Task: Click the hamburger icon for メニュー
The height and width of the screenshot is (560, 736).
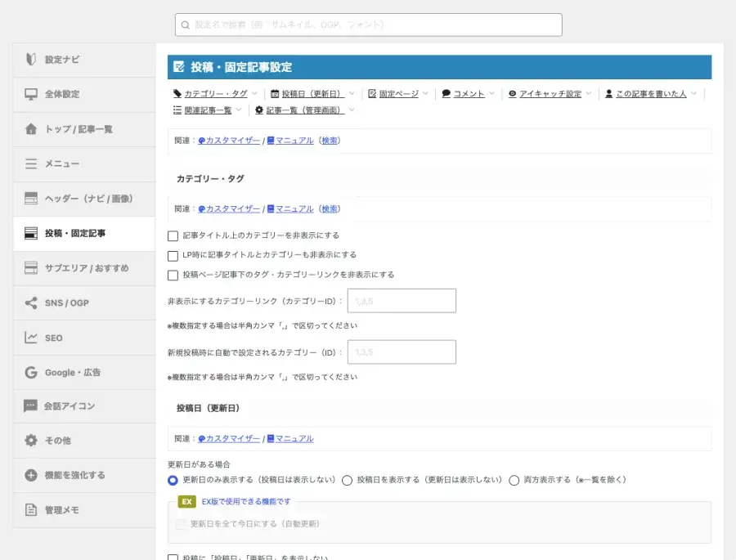Action: pos(31,164)
